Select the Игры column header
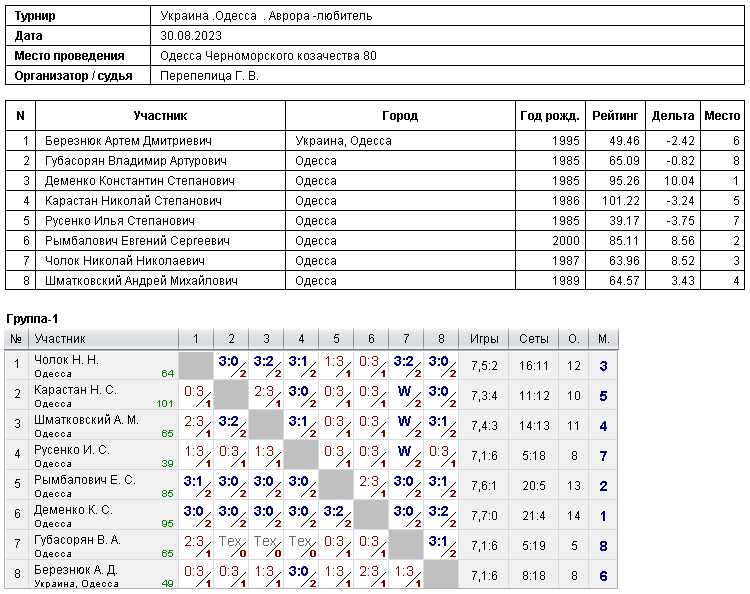750x594 pixels. coord(484,339)
